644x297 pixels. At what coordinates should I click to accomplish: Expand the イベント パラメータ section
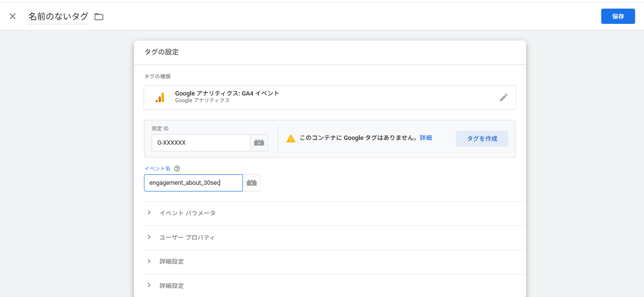[334, 213]
